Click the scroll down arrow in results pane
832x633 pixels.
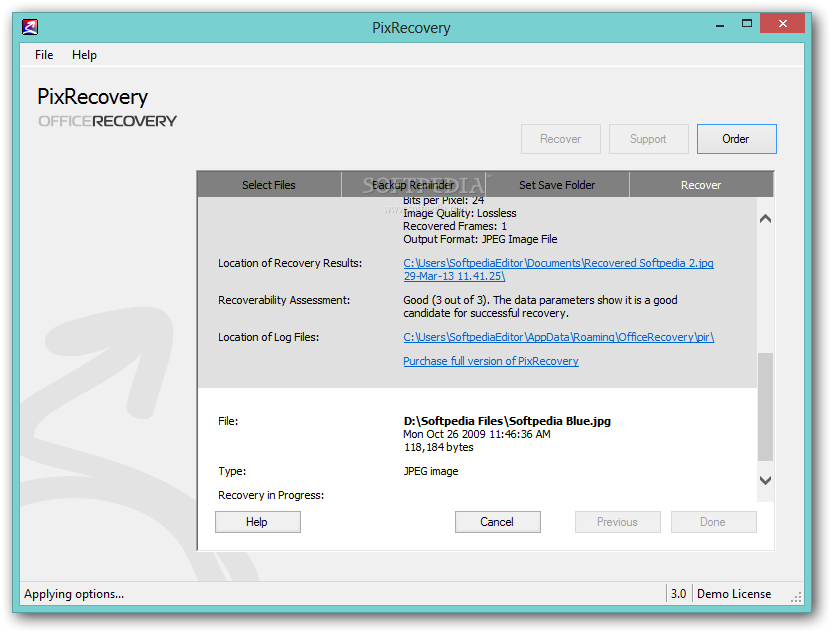[765, 480]
